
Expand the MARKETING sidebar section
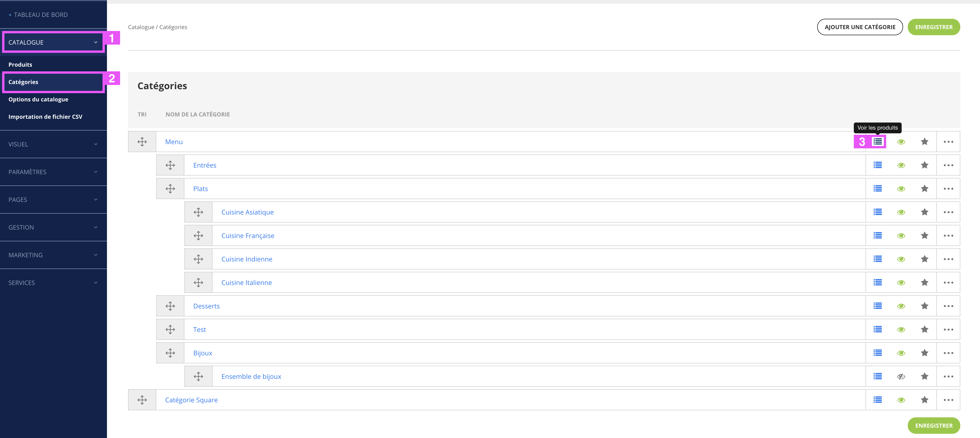point(53,255)
